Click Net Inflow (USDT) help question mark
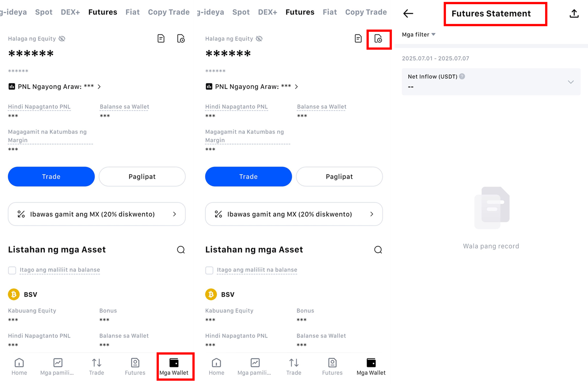588x384 pixels. point(462,77)
